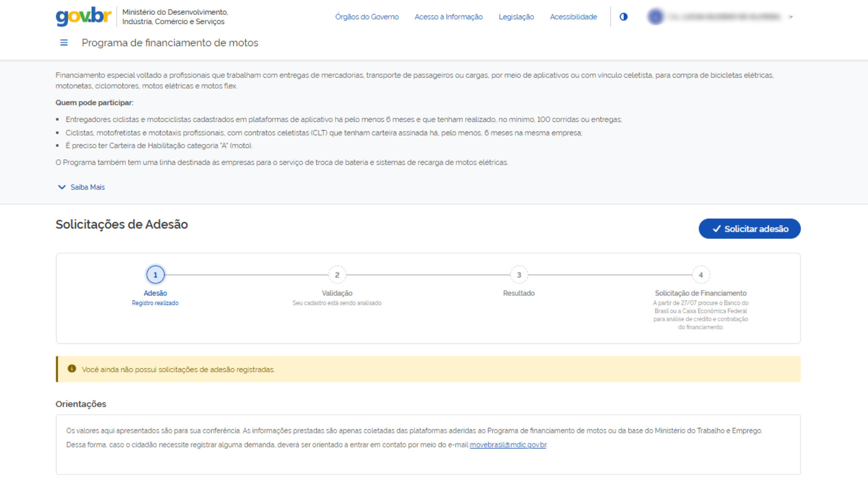Click the 'Quem pode participar' heading
Viewport: 868px width, 488px height.
click(x=94, y=103)
